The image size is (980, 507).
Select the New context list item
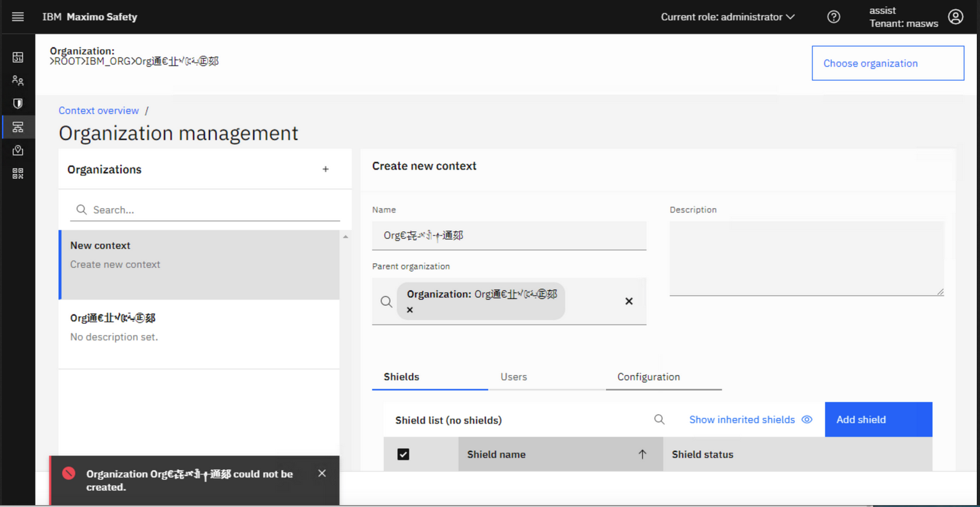point(200,264)
